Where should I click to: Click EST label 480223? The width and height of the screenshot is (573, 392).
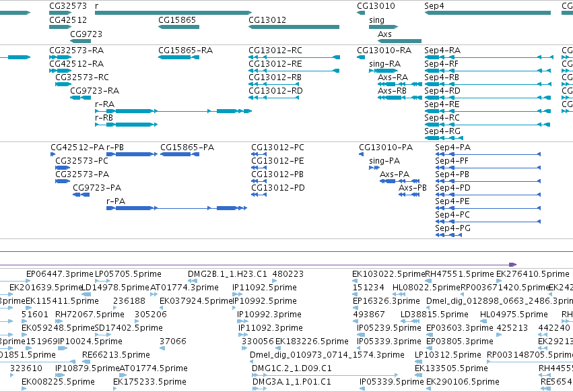(288, 274)
